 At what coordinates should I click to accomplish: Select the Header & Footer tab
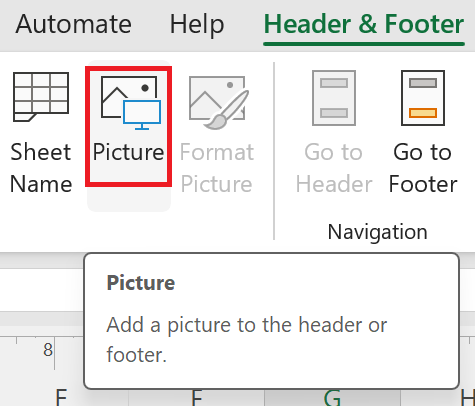tap(364, 25)
